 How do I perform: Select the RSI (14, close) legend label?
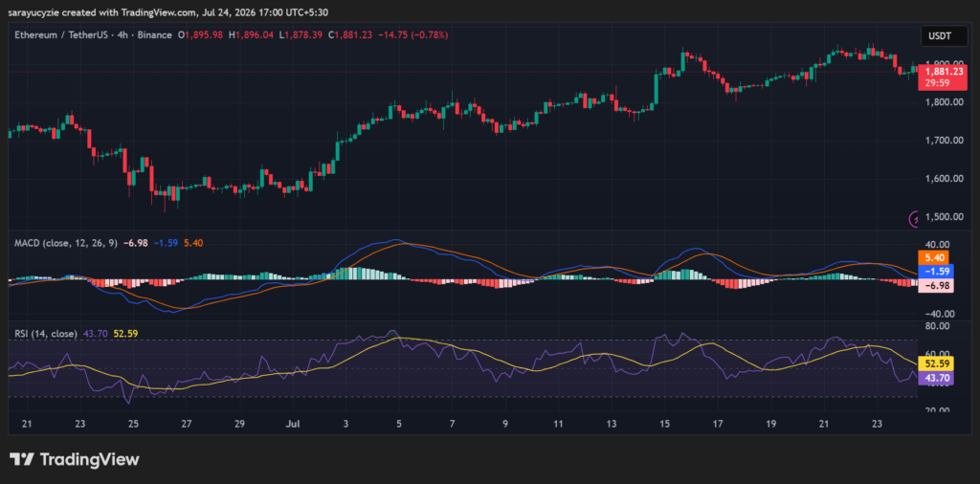point(46,334)
